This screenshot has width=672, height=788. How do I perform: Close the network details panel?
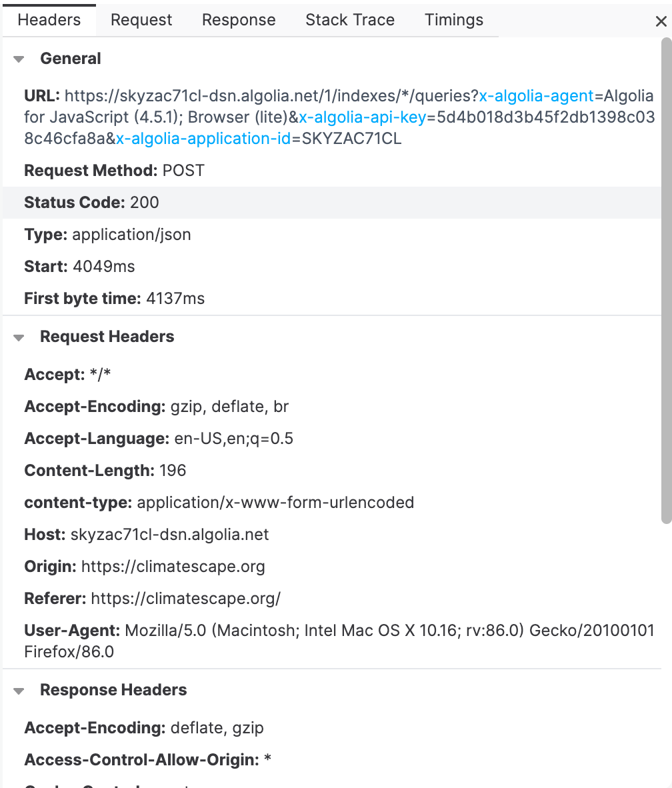point(661,21)
